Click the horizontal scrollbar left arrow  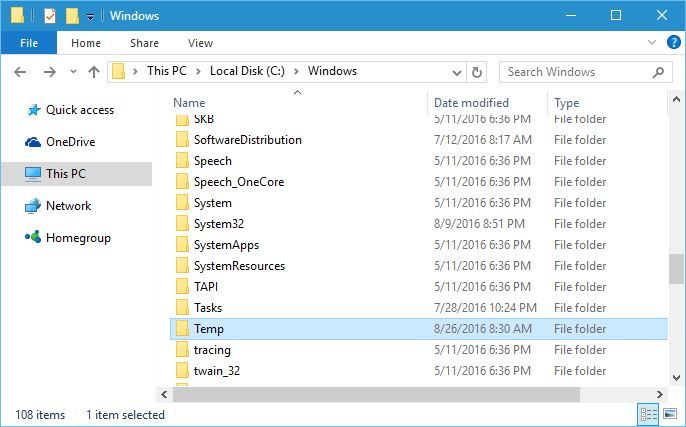click(164, 394)
